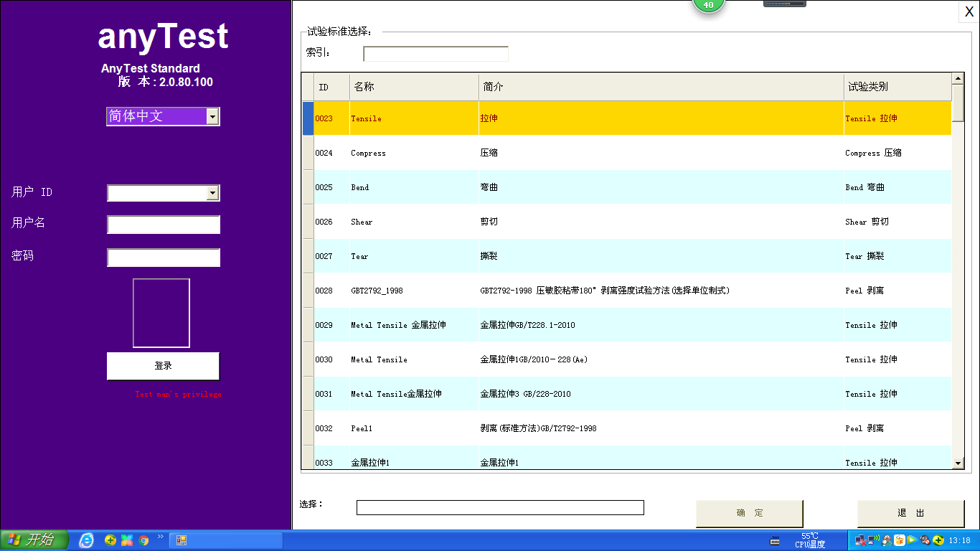
Task: Sort by the ID column header
Action: point(331,87)
